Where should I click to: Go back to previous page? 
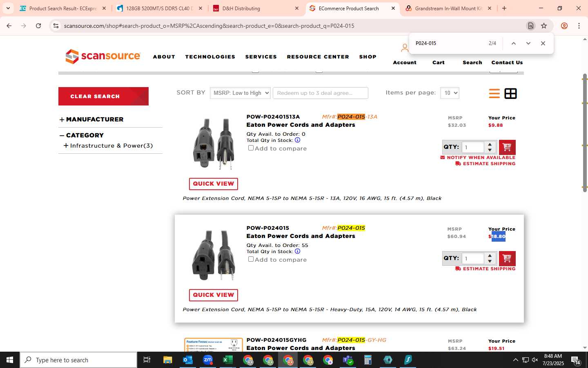(x=9, y=26)
